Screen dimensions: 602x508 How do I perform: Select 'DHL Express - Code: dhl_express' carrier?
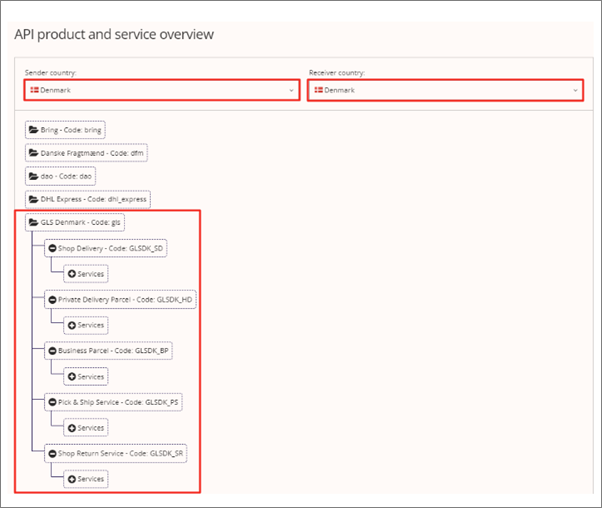pos(88,199)
